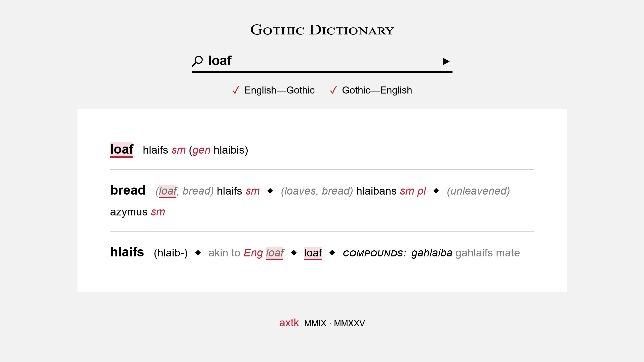Click the 'axtk' footer link
The image size is (644, 362).
click(x=289, y=323)
